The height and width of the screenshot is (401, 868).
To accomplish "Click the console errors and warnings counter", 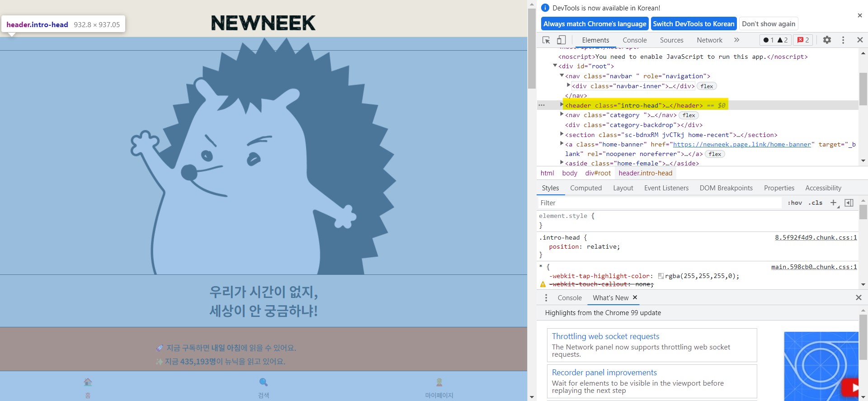I will click(x=775, y=40).
